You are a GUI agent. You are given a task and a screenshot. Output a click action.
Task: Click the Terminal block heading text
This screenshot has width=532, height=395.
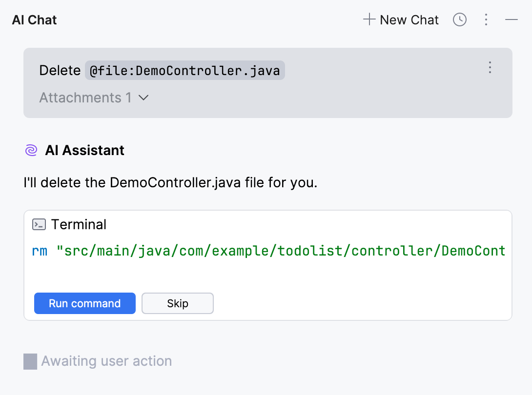click(79, 224)
